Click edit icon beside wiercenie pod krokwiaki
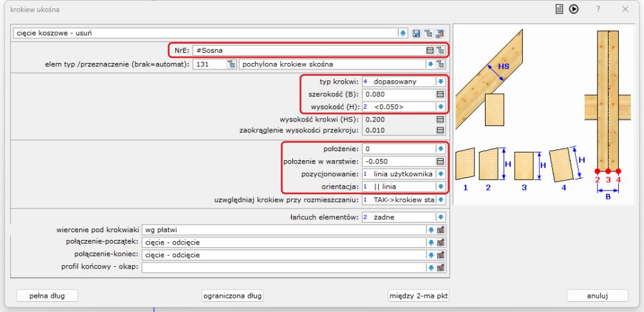The image size is (644, 312). [441, 230]
